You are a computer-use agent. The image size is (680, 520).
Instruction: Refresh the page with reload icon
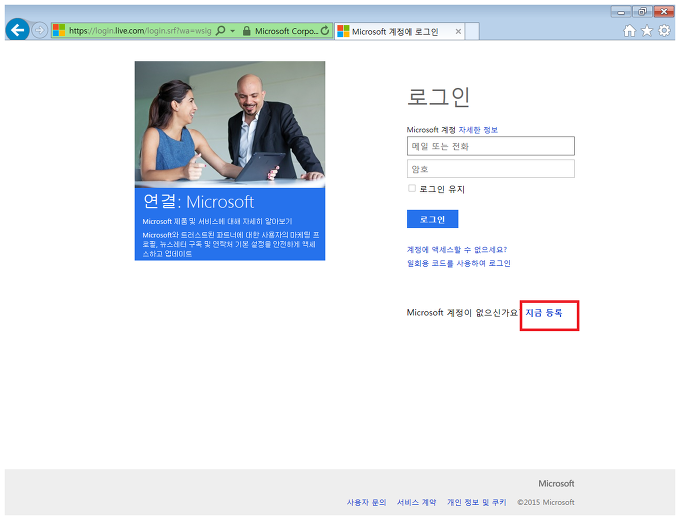tap(325, 31)
